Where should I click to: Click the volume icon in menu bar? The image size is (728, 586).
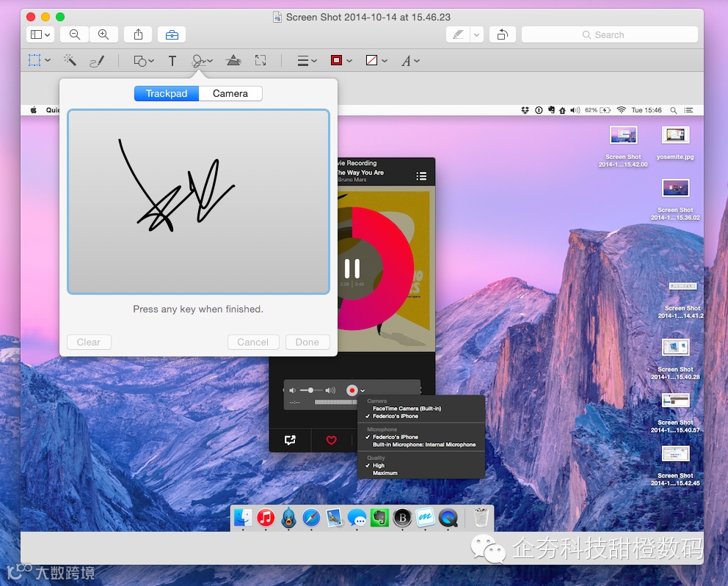pyautogui.click(x=575, y=110)
